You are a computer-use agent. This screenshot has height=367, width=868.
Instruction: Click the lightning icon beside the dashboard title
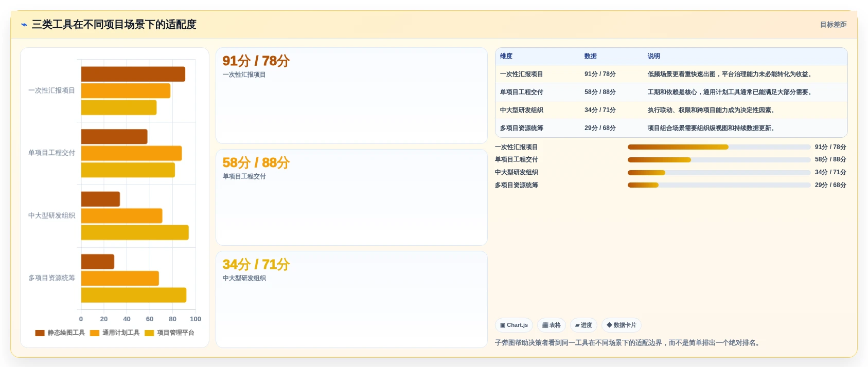coord(24,25)
